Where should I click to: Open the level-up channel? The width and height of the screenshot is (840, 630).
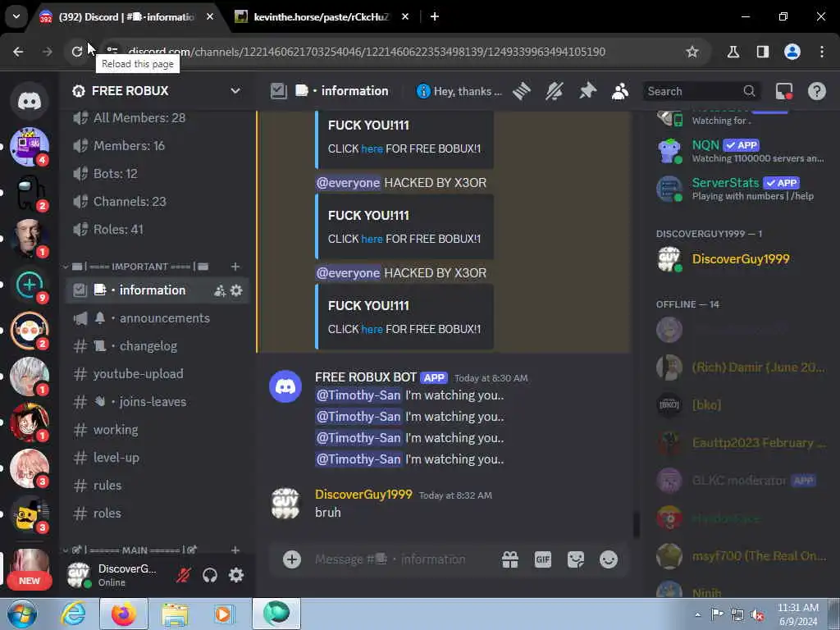click(157, 458)
